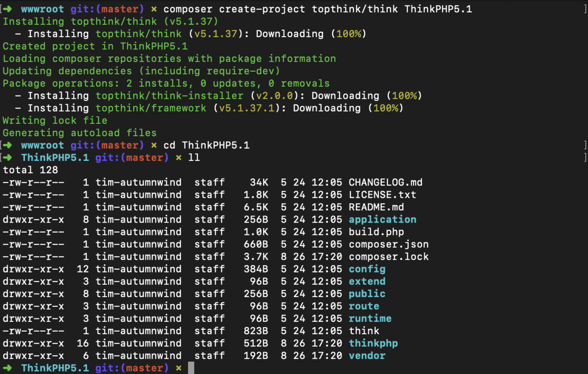Click 'Updating dependencies (including require-dev)' line
The image size is (588, 374).
coord(141,71)
